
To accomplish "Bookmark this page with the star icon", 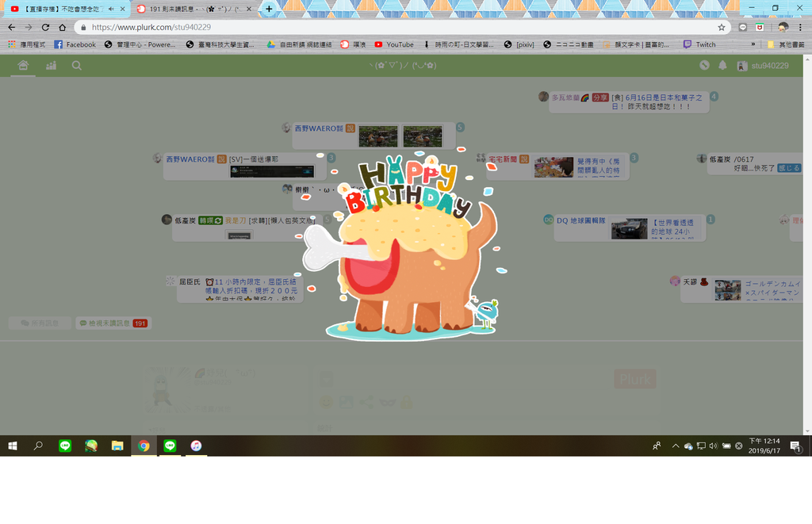I will click(x=722, y=27).
